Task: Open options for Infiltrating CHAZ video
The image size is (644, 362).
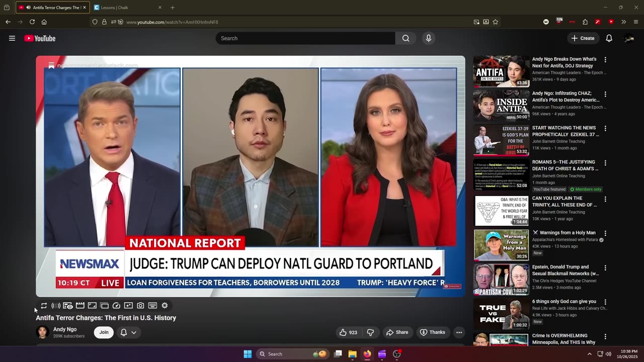Action: pos(605,94)
